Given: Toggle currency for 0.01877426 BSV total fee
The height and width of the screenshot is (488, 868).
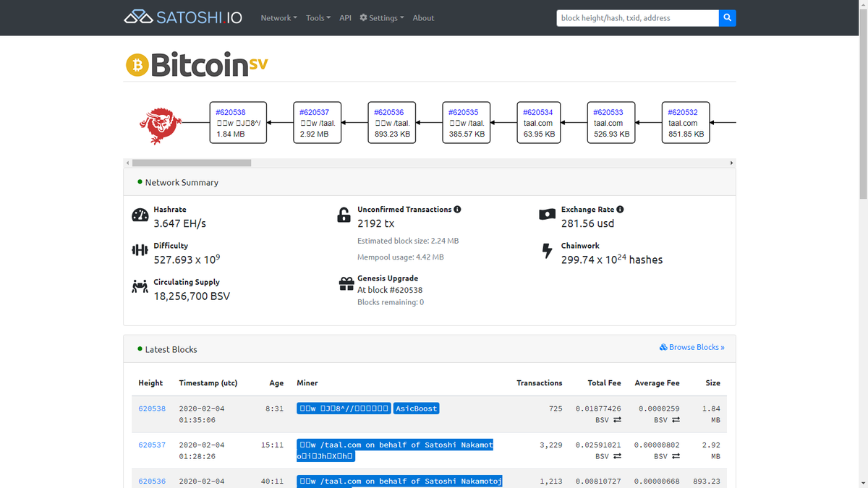Looking at the screenshot, I should (x=617, y=420).
